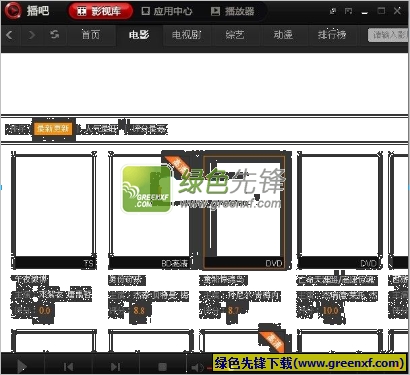Click the 8.7 rating score
The image size is (410, 375).
coord(233,311)
